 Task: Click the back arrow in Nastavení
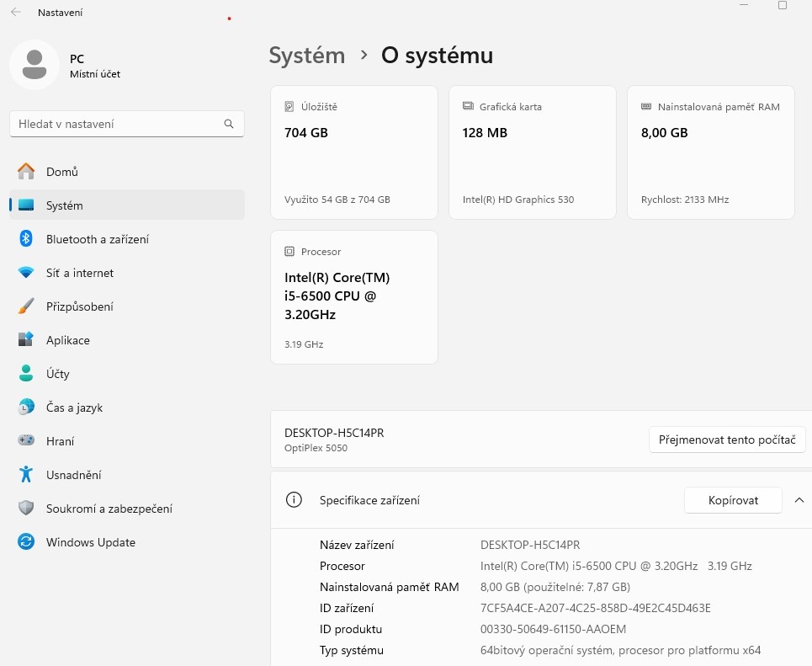point(16,13)
